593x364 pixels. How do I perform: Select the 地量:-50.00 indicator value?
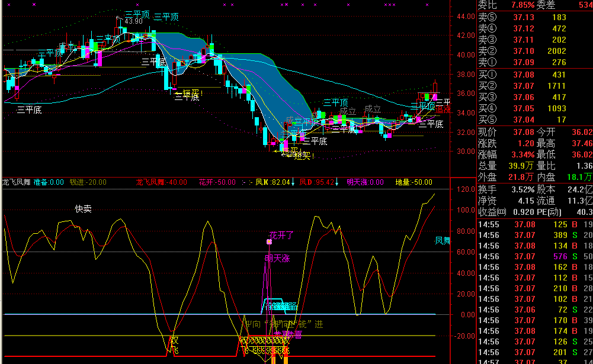point(414,182)
